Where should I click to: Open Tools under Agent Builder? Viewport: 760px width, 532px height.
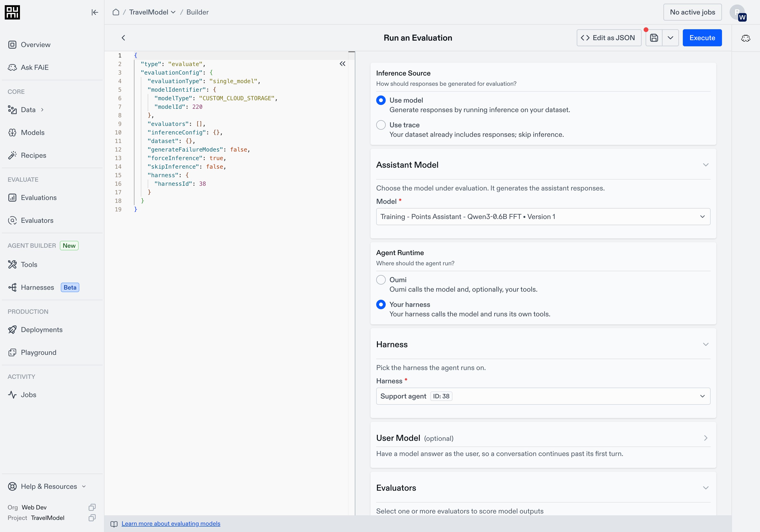point(52,265)
